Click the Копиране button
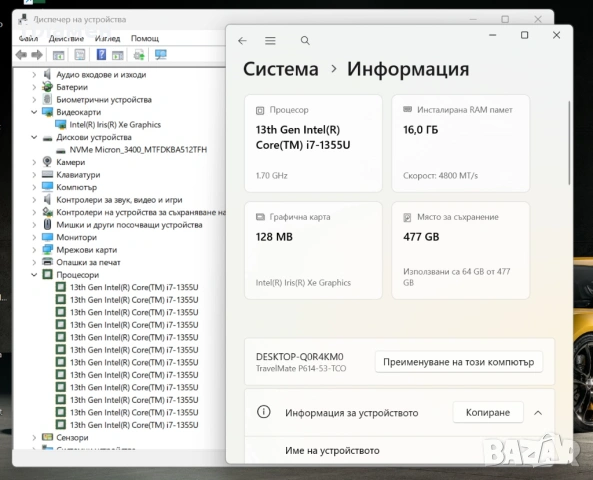This screenshot has width=593, height=480. [x=488, y=412]
